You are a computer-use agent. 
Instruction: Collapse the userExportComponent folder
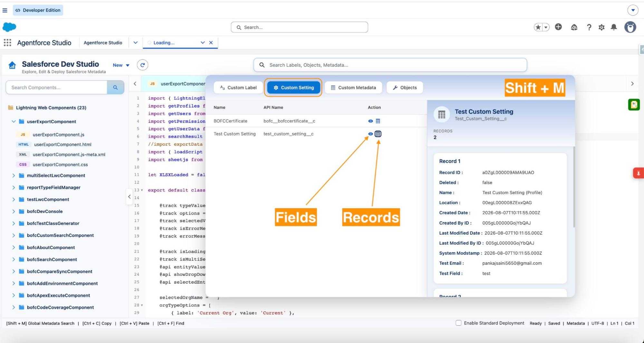[14, 122]
